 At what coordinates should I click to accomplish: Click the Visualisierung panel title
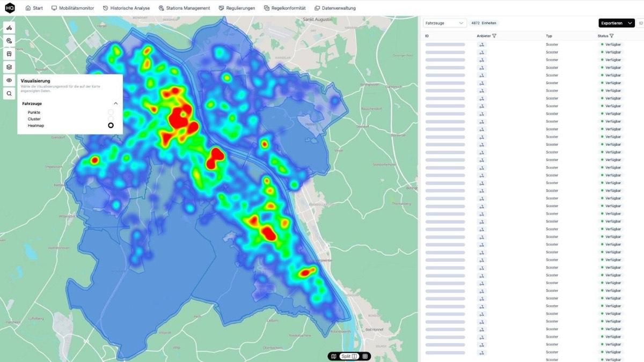(35, 81)
